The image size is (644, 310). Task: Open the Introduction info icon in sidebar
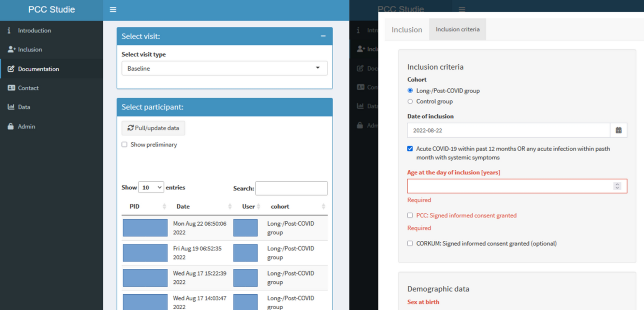(x=9, y=30)
